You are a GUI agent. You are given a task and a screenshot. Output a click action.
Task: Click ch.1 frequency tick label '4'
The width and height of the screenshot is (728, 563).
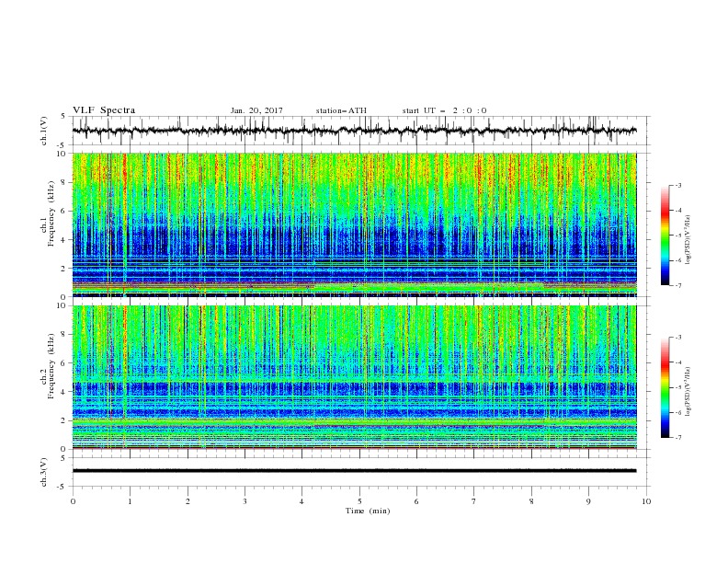pyautogui.click(x=65, y=240)
